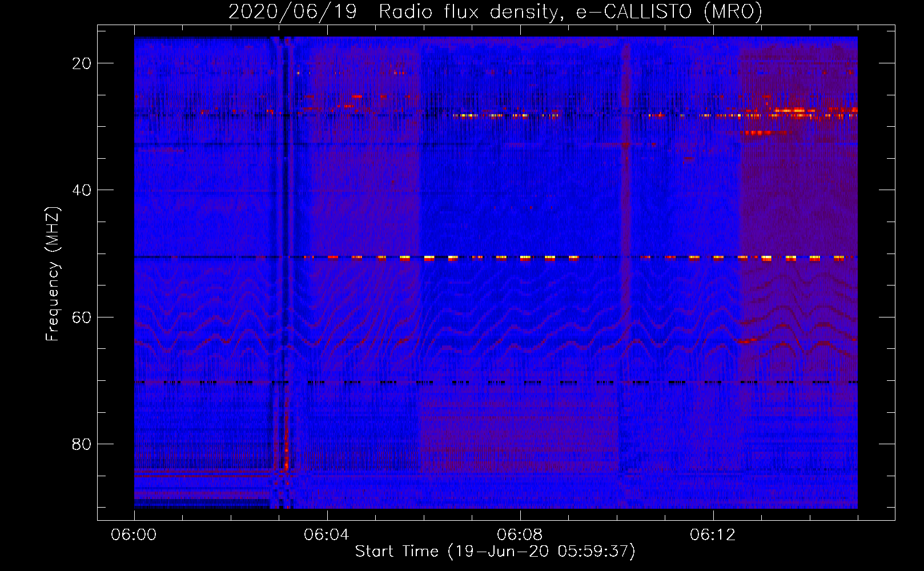Click the plot title "2020/06/19 Radio flux density, e-CALLISTO (MRO)"
Screen dimensions: 924x571
[x=496, y=11]
